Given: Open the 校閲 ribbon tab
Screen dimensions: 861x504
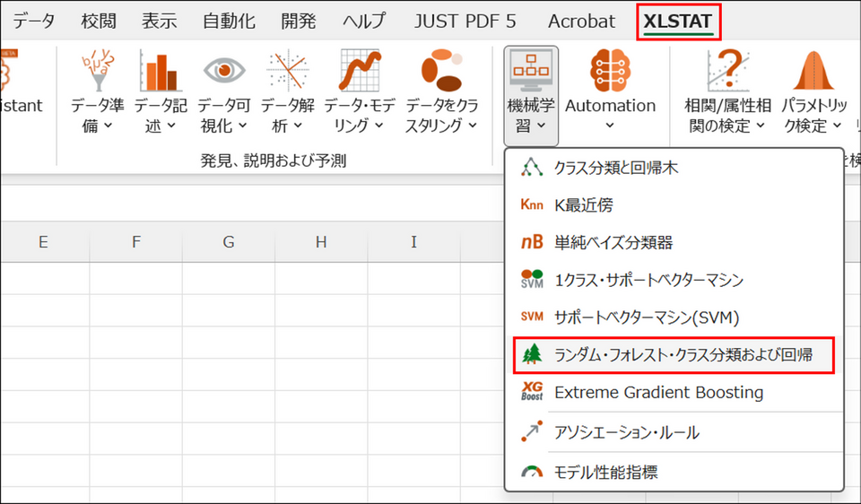Looking at the screenshot, I should [98, 21].
